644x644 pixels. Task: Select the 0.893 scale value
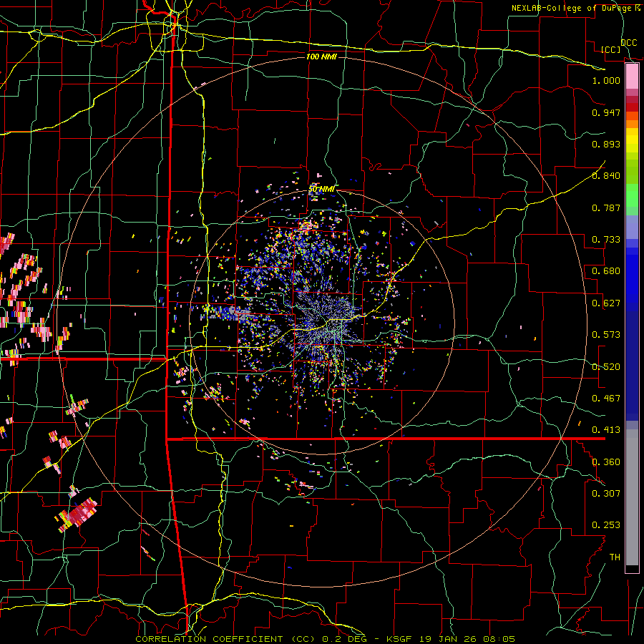point(606,144)
